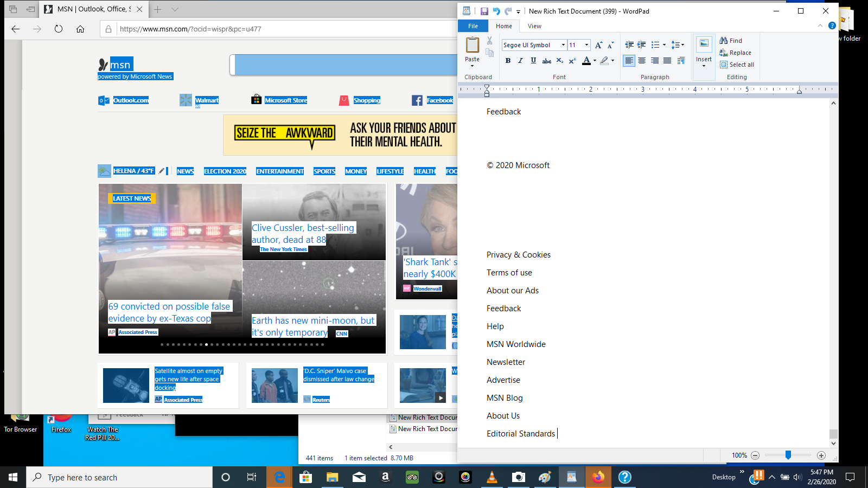868x488 pixels.
Task: Apply the font text color swatch
Action: point(586,61)
